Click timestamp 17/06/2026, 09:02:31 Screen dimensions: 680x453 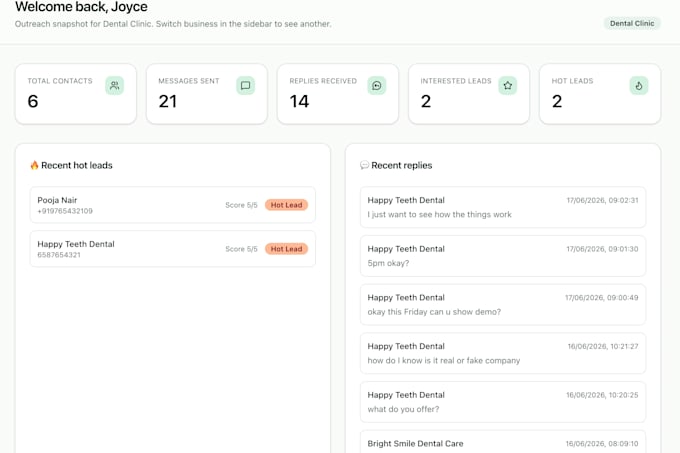tap(602, 200)
